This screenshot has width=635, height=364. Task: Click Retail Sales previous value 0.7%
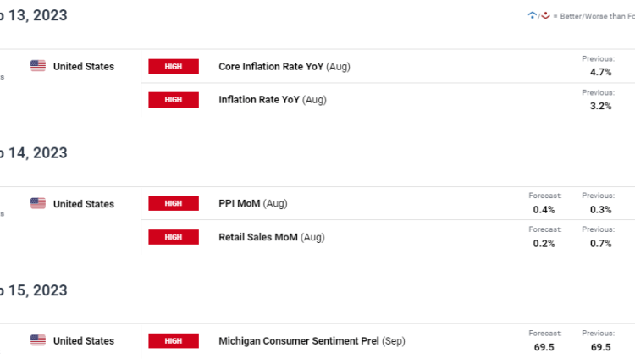[x=598, y=243]
